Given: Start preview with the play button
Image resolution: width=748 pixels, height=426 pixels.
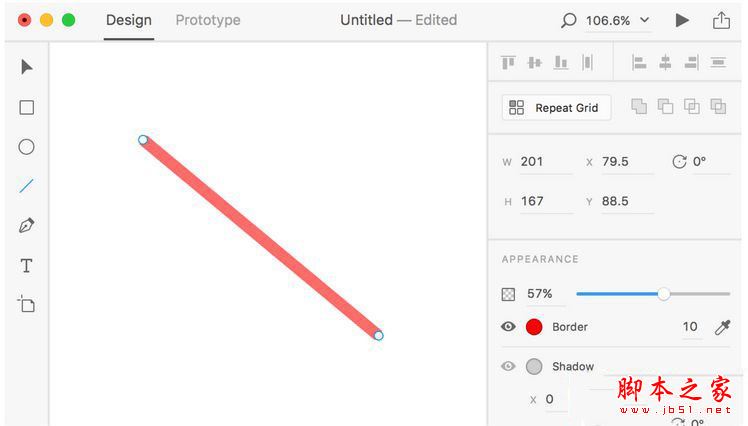Looking at the screenshot, I should [x=682, y=21].
